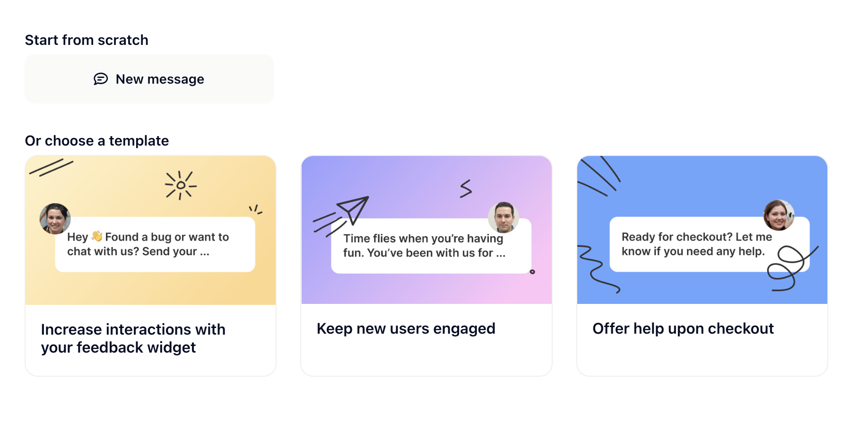
Task: Open the 'Ready for checkout?' message preview
Action: click(710, 244)
